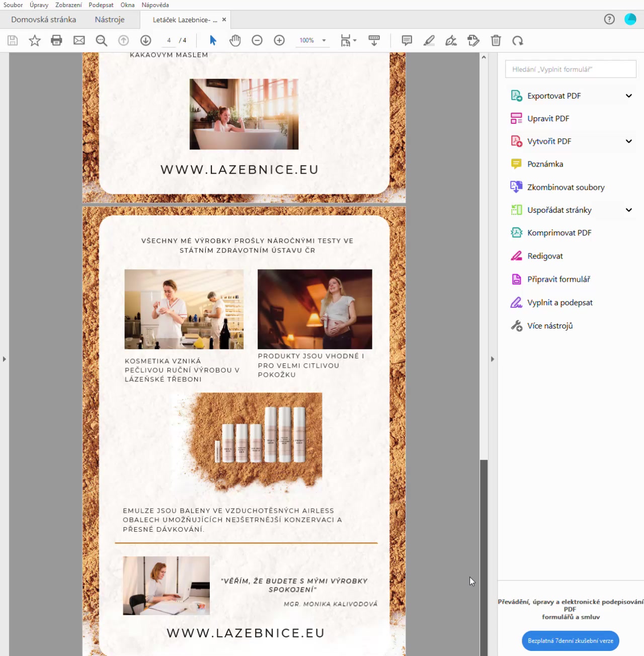The width and height of the screenshot is (644, 656).
Task: Open the Nápověda menu
Action: click(155, 5)
